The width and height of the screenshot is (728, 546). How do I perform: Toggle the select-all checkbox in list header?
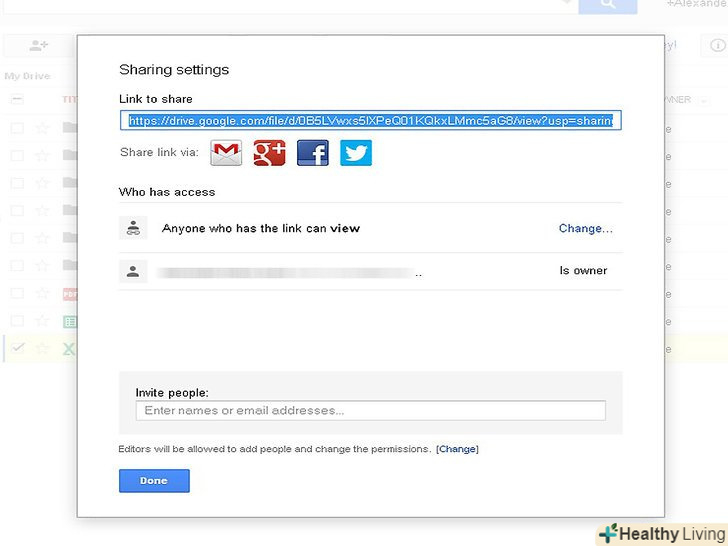17,99
